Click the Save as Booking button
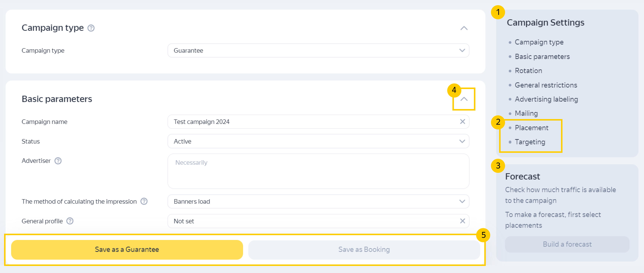Viewport: 644px width, 273px height. tap(364, 249)
